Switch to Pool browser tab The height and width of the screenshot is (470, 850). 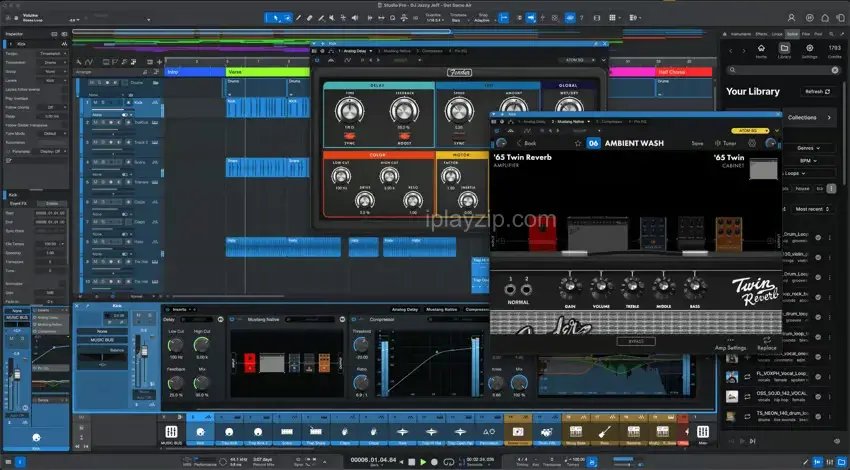(x=818, y=34)
